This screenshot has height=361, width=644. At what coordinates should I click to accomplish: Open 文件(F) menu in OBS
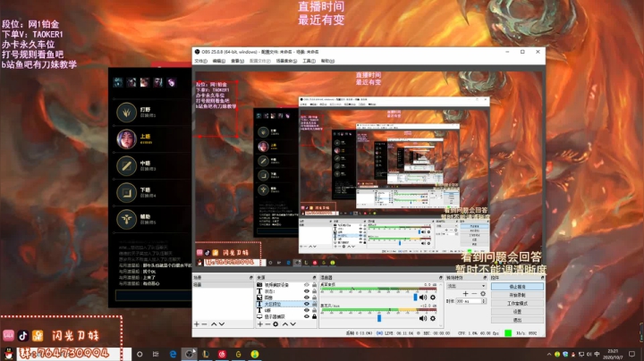[201, 61]
